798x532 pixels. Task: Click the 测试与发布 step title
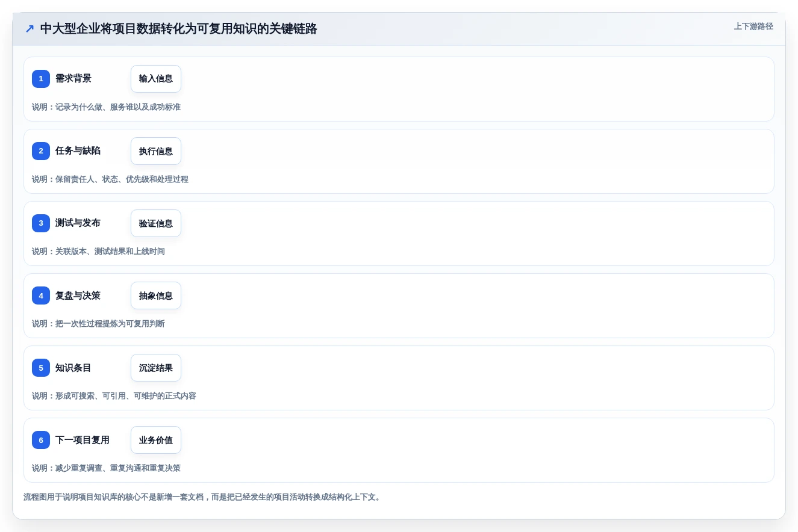[78, 223]
